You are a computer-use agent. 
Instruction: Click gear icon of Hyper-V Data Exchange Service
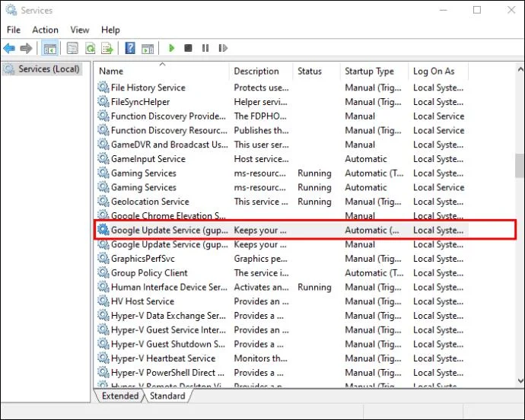click(103, 316)
